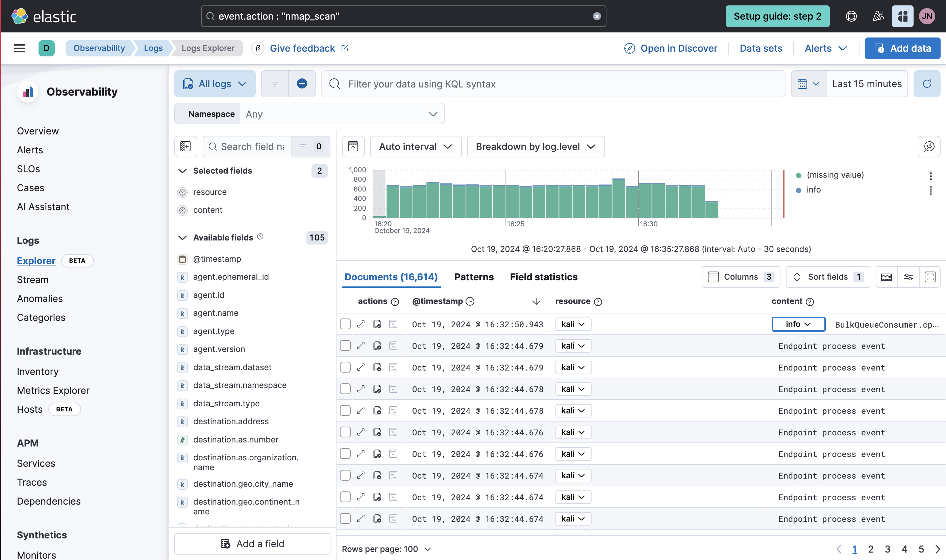Select checkbox for first 16:32:44.678 row
Image resolution: width=946 pixels, height=560 pixels.
345,389
